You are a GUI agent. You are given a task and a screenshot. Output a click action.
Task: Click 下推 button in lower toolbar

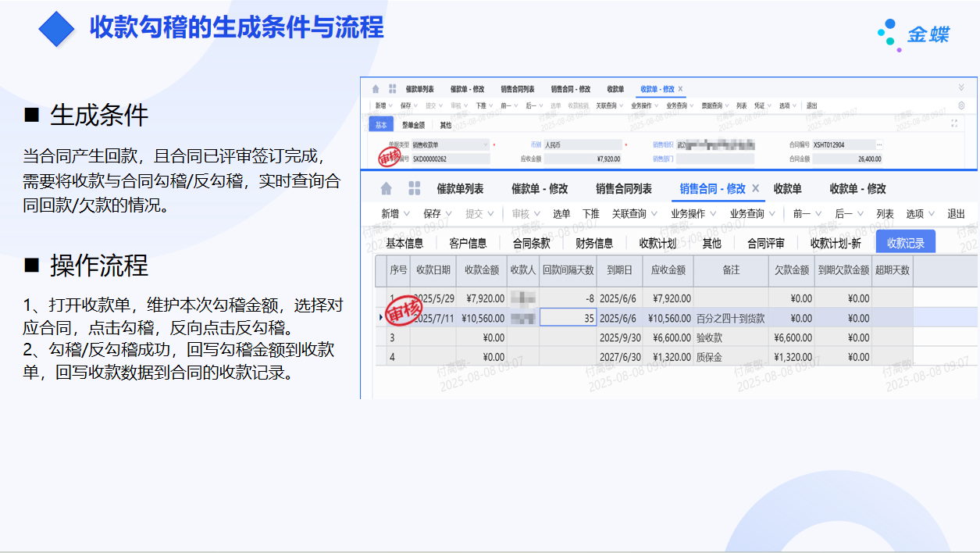pyautogui.click(x=590, y=214)
